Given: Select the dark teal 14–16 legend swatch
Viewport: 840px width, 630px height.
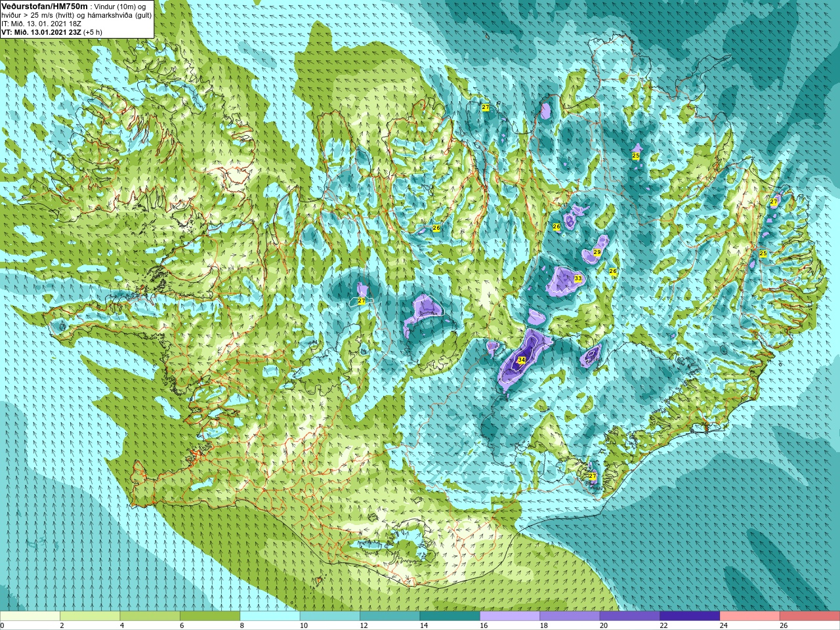Looking at the screenshot, I should pos(450,616).
